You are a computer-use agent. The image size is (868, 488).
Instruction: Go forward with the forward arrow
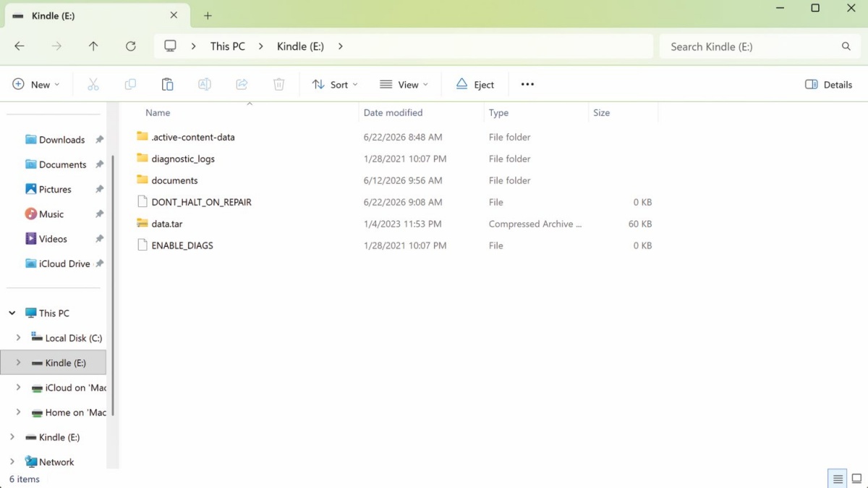[x=56, y=46]
